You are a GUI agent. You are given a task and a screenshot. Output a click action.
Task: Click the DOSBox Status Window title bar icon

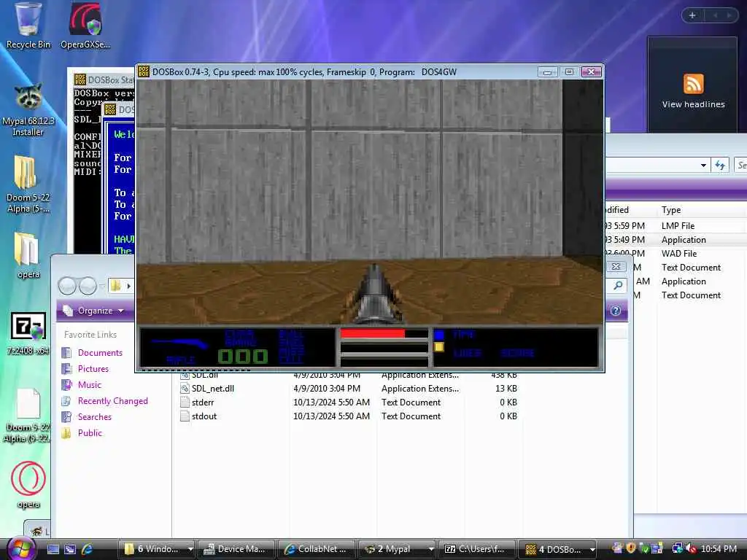tap(80, 79)
